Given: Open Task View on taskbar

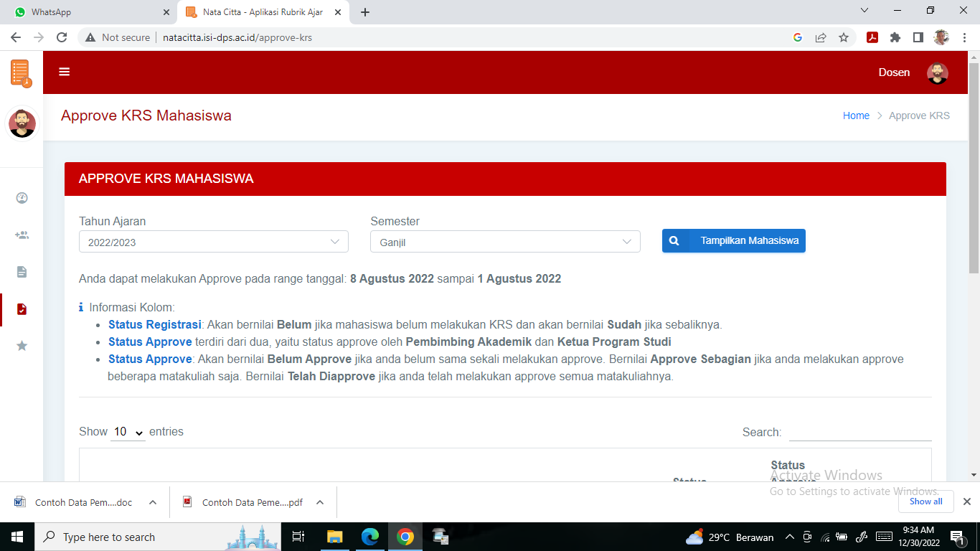Looking at the screenshot, I should click(x=298, y=537).
